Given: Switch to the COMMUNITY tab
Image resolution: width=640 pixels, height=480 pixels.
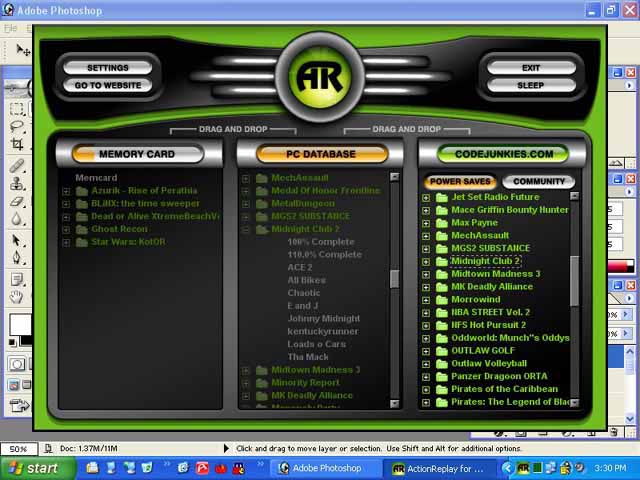Looking at the screenshot, I should pos(539,181).
